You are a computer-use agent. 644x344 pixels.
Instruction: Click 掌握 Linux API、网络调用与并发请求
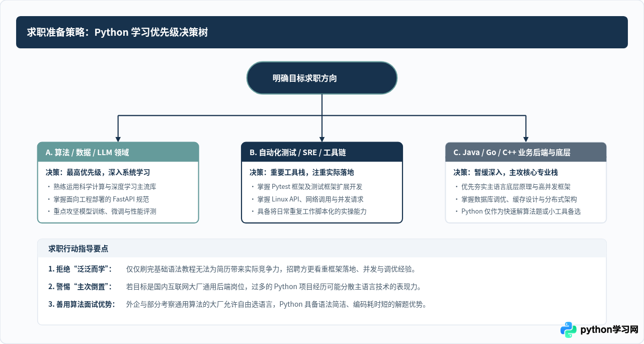pyautogui.click(x=310, y=199)
